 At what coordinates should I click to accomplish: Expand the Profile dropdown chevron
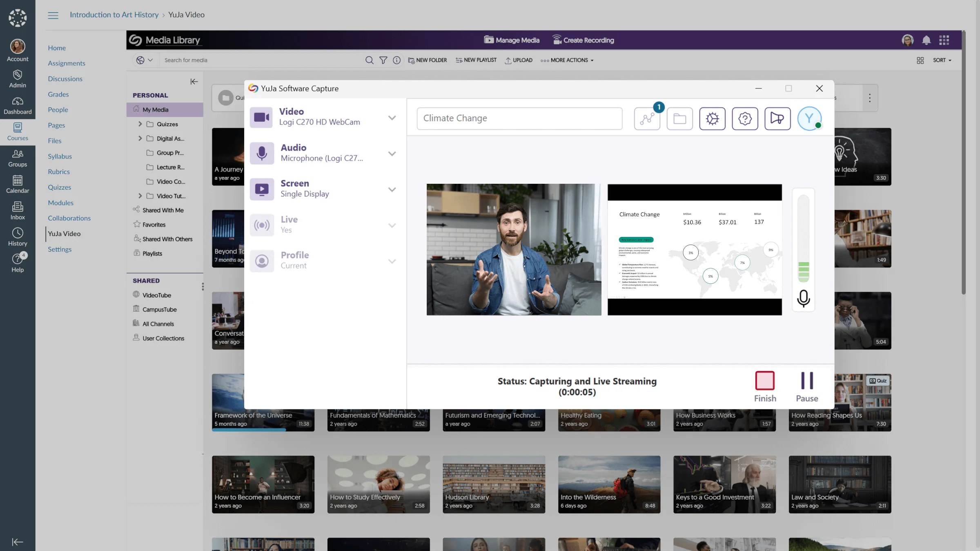coord(392,261)
